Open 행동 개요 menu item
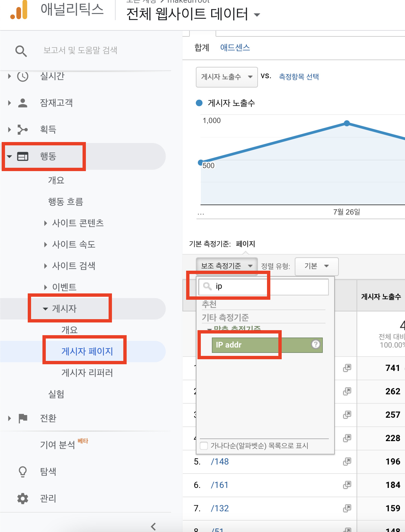This screenshot has width=405, height=532. tap(56, 180)
